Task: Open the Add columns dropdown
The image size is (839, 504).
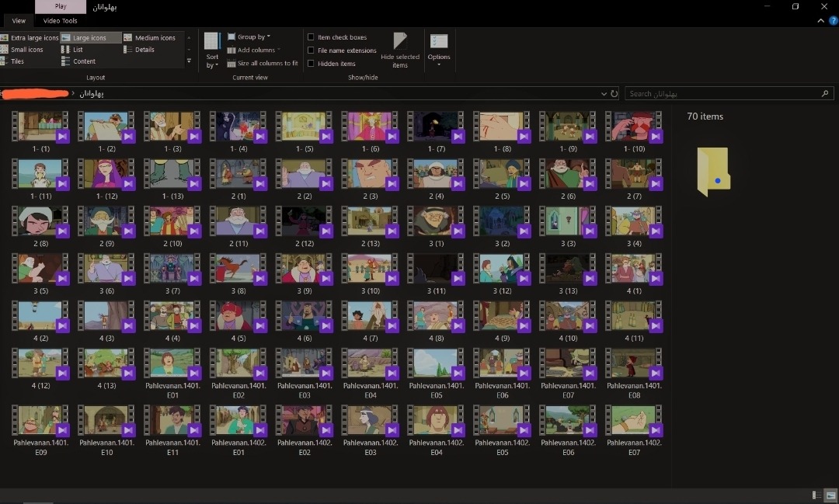Action: (x=254, y=50)
